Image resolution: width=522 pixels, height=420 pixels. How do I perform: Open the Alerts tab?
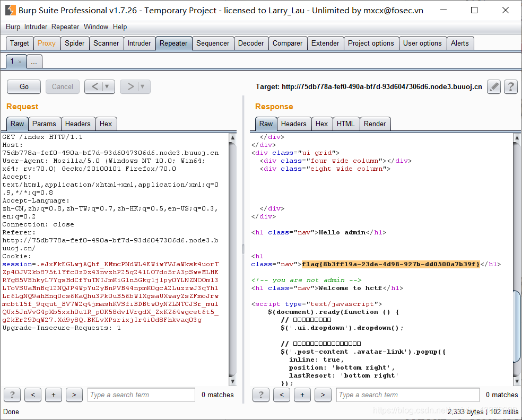click(x=460, y=43)
